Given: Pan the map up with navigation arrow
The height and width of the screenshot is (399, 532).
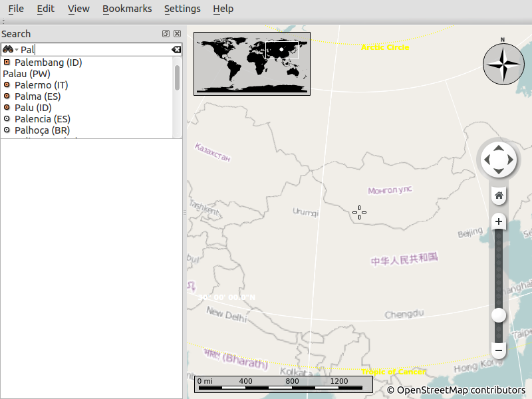Looking at the screenshot, I should click(x=499, y=148).
